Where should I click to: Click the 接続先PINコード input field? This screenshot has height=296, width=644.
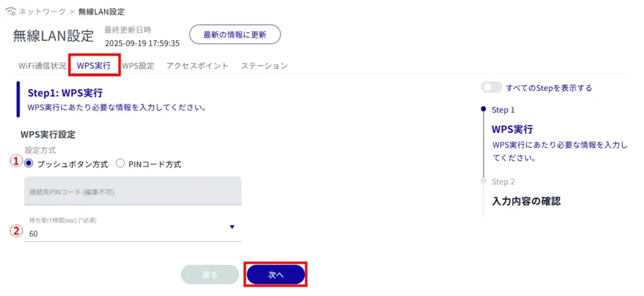point(133,190)
